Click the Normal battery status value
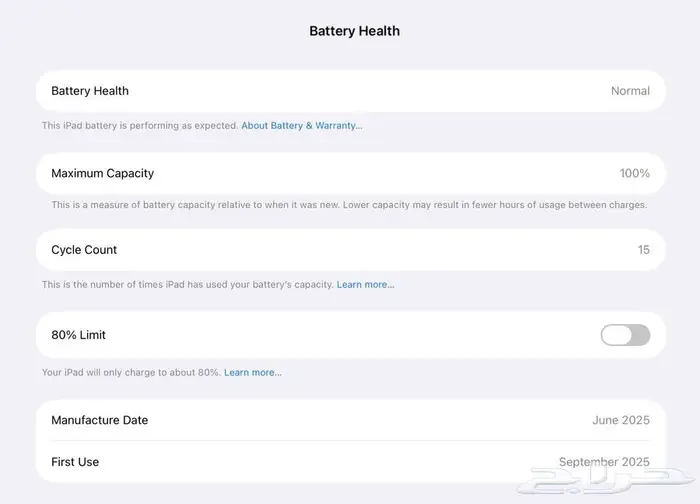 630,91
